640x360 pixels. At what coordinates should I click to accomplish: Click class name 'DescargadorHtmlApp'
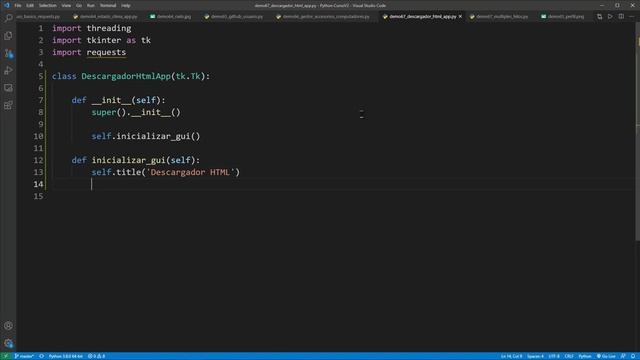point(126,76)
